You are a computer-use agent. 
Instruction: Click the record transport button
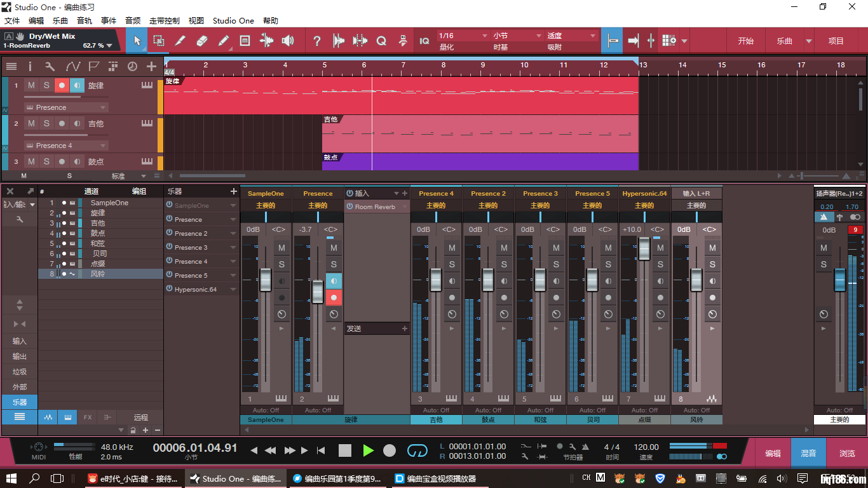(x=390, y=451)
